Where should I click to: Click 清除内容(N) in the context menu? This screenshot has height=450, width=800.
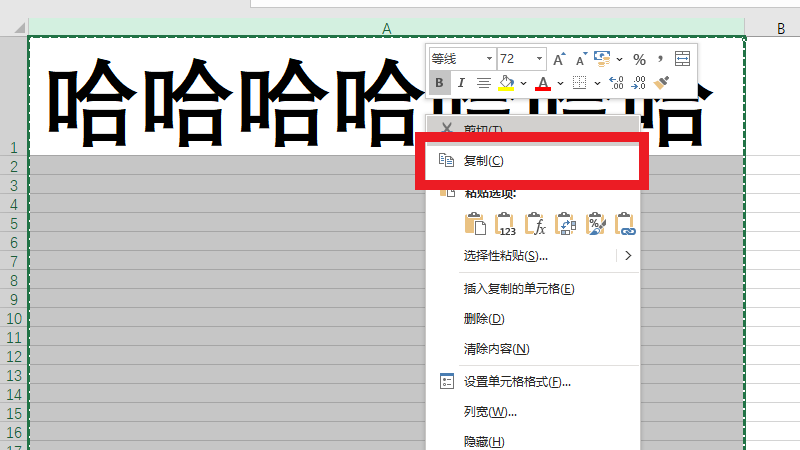click(x=496, y=348)
